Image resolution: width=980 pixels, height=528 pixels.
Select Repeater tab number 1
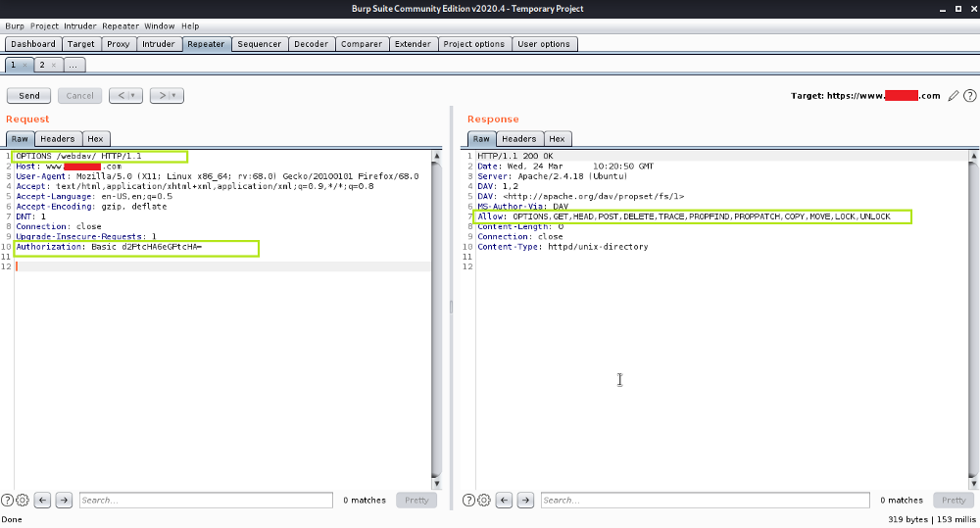click(13, 65)
